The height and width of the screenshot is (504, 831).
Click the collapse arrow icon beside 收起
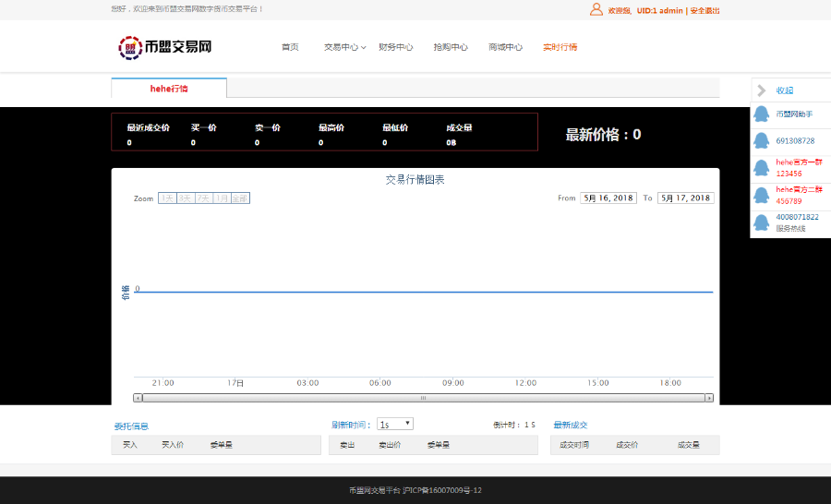[x=762, y=90]
